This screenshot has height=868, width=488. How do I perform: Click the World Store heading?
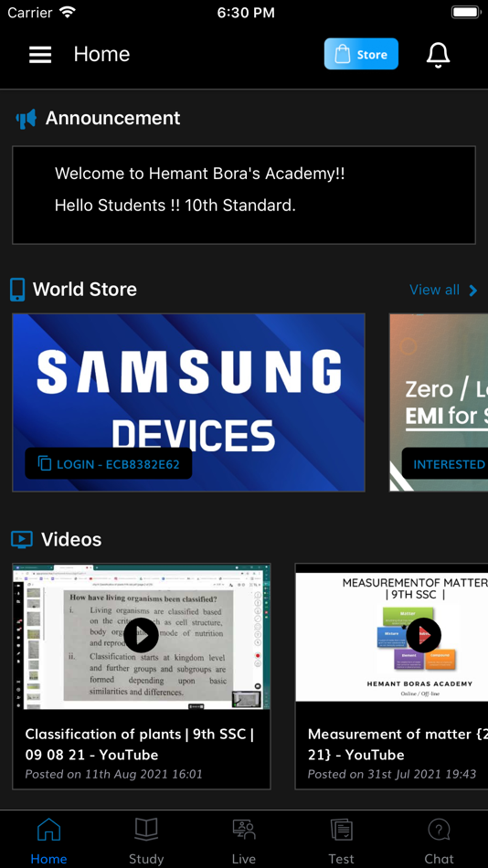click(x=85, y=290)
